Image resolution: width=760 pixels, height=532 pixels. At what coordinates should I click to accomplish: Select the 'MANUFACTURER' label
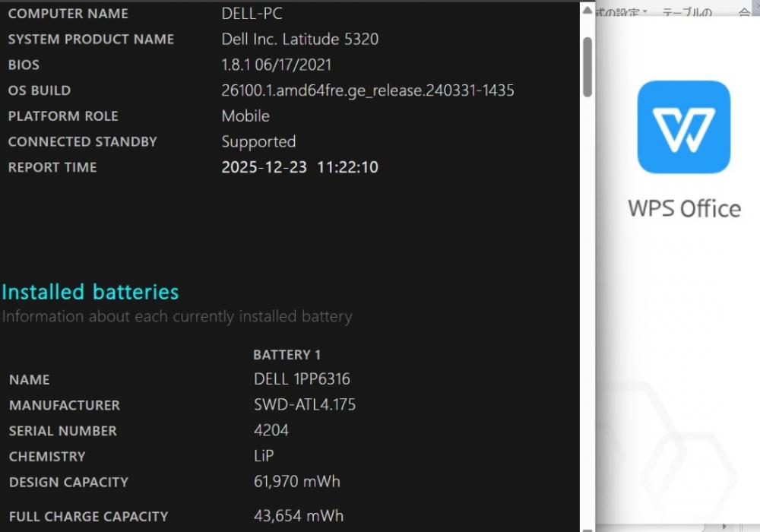[64, 406]
